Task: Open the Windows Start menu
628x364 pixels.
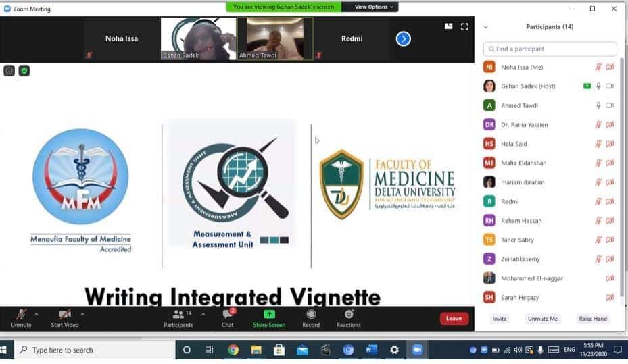Action: click(4, 350)
